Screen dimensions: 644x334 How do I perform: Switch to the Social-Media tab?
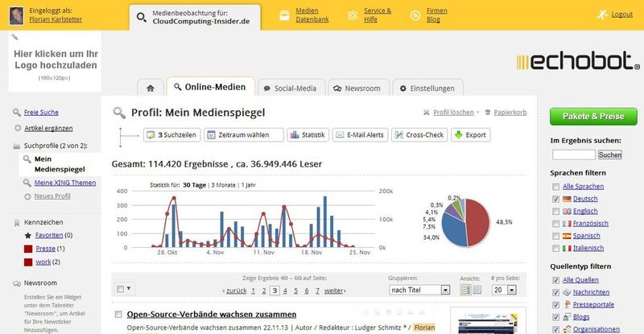point(291,88)
